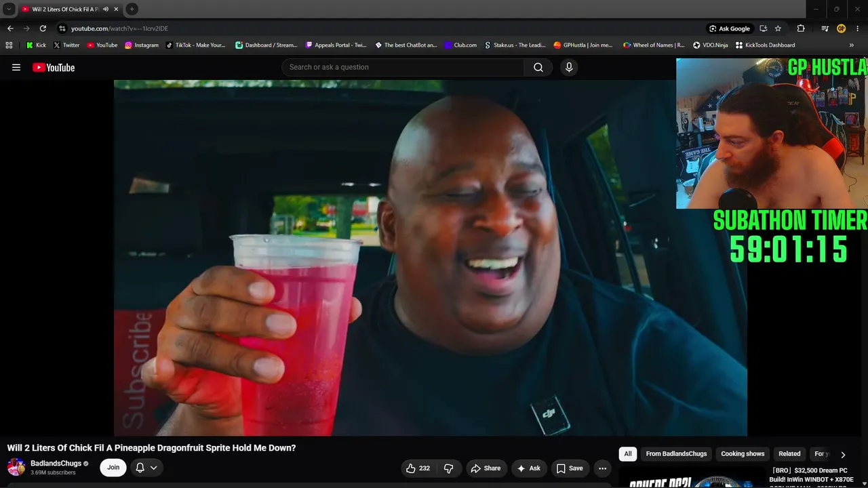Screen dimensions: 868x488
Task: Open the GPHustla bookmark
Action: [x=583, y=45]
